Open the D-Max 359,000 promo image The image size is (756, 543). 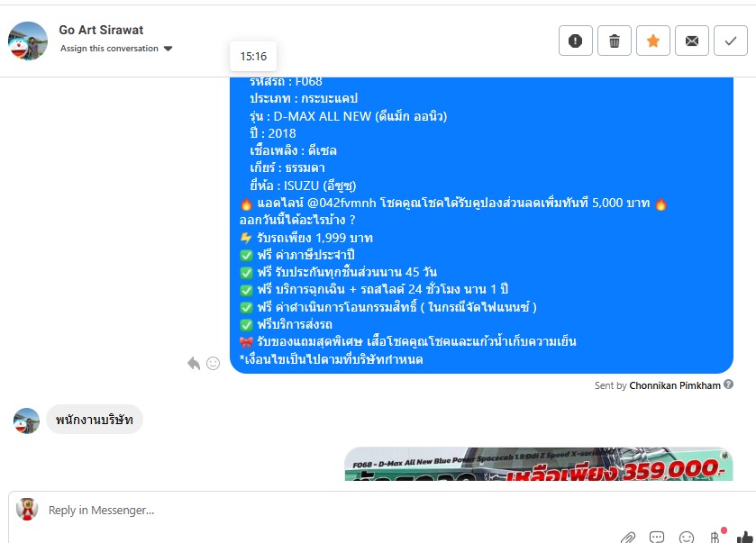[x=539, y=464]
